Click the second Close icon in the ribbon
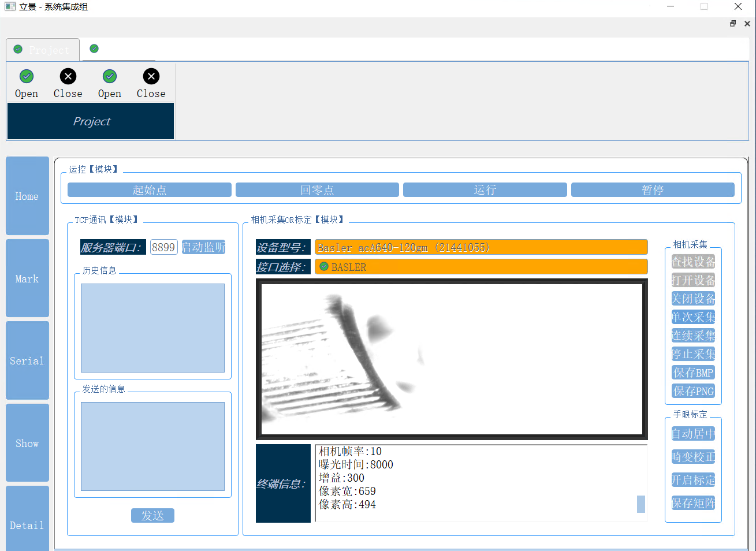The image size is (756, 551). 151,76
